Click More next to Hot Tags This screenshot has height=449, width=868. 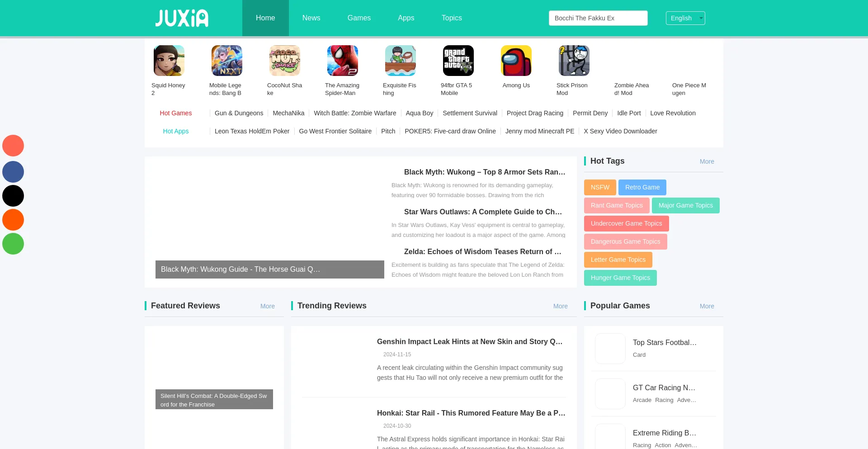point(707,161)
